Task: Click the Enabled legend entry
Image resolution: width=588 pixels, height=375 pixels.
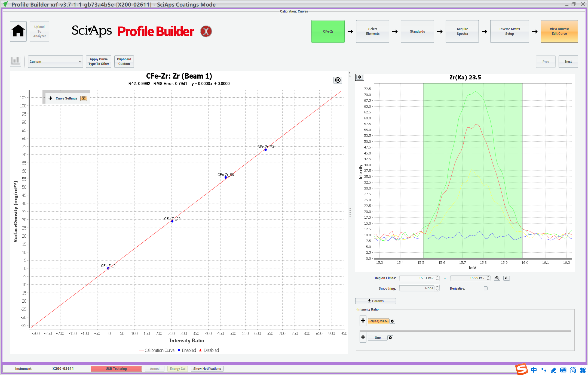Action: (187, 350)
